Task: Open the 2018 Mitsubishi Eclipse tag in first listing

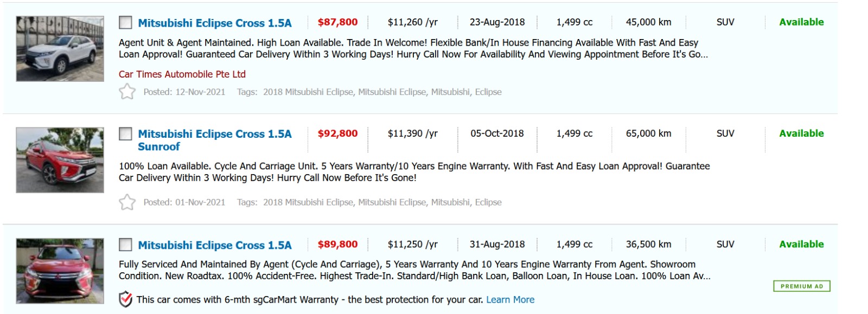Action: coord(308,92)
